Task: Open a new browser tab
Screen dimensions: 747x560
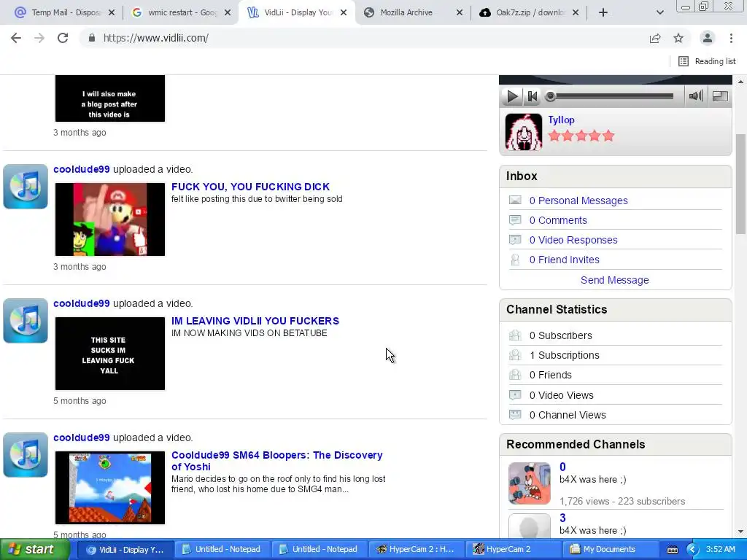Action: click(603, 13)
